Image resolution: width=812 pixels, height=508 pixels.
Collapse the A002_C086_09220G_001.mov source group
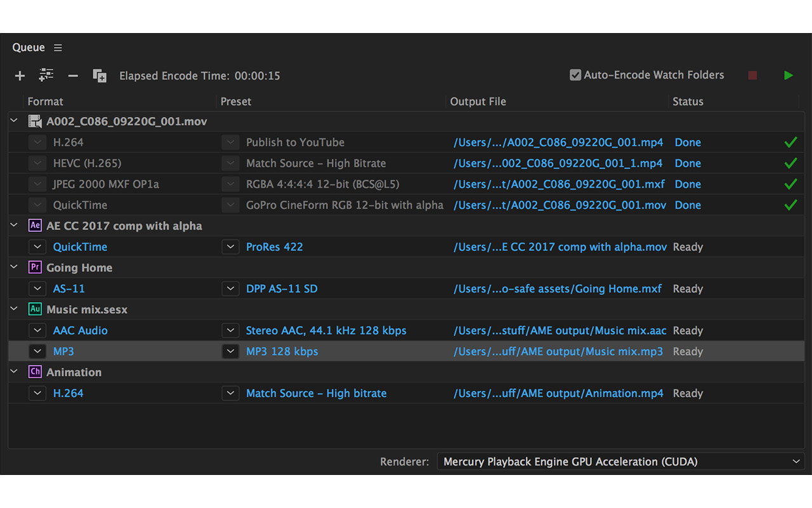(15, 121)
